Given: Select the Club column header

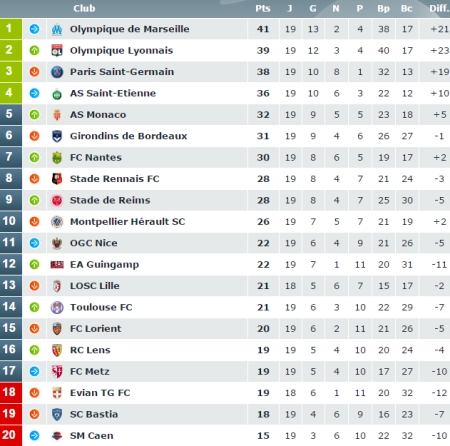Looking at the screenshot, I should (84, 9).
